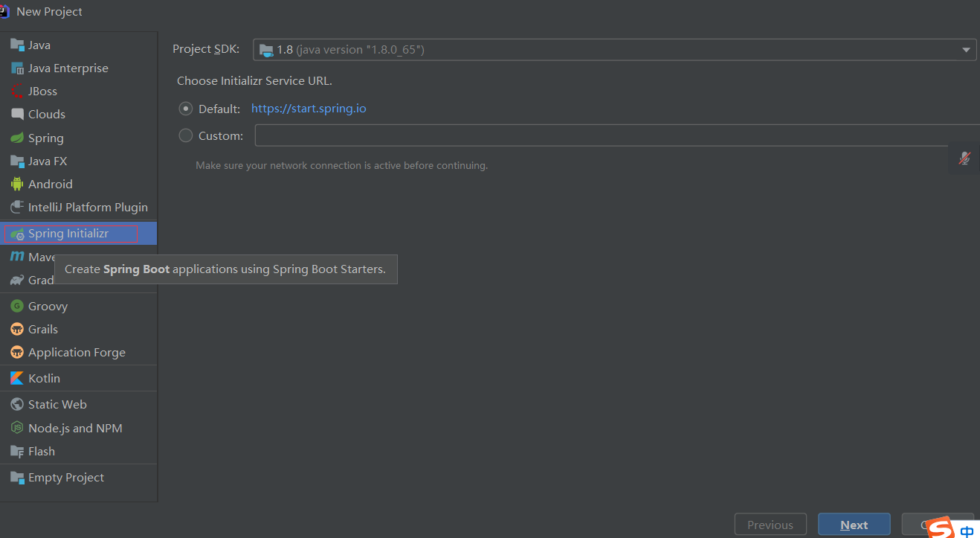Image resolution: width=980 pixels, height=538 pixels.
Task: Open the Java Enterprise category
Action: (68, 68)
